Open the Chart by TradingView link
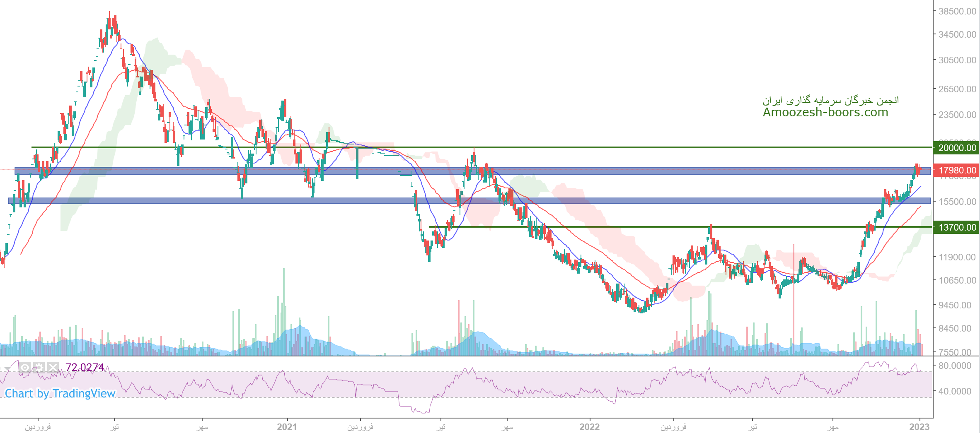This screenshot has width=980, height=433. [x=60, y=394]
